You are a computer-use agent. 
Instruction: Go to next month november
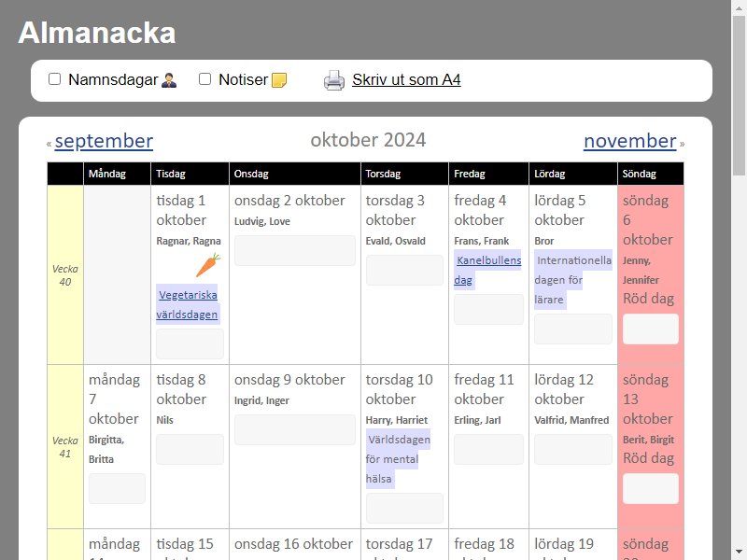pyautogui.click(x=629, y=141)
